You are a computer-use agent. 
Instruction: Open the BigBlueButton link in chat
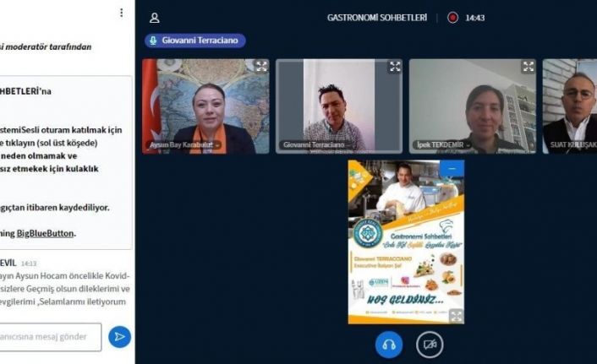(x=45, y=232)
